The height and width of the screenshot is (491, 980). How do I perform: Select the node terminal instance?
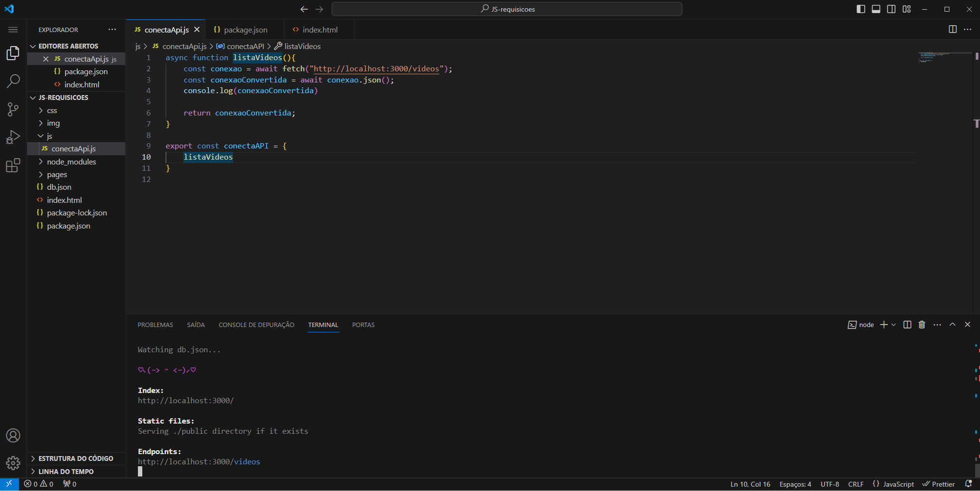pos(861,325)
